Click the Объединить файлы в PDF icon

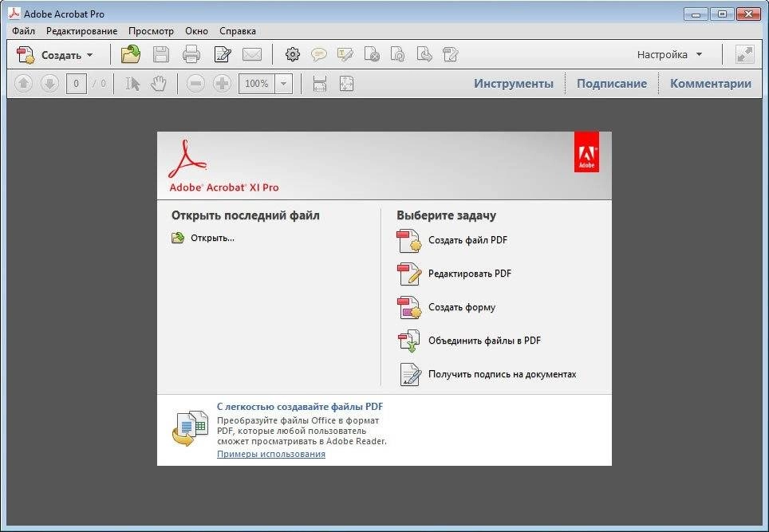(x=409, y=341)
